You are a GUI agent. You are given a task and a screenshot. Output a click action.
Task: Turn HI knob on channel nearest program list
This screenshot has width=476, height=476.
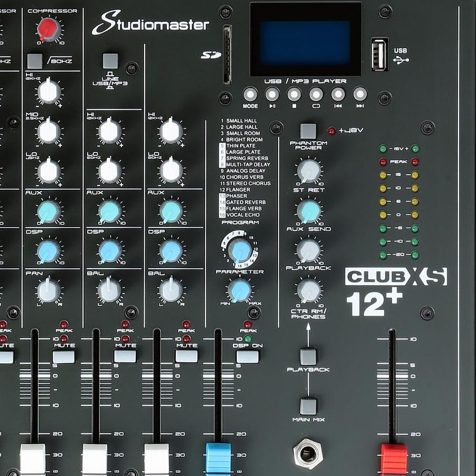tap(171, 132)
